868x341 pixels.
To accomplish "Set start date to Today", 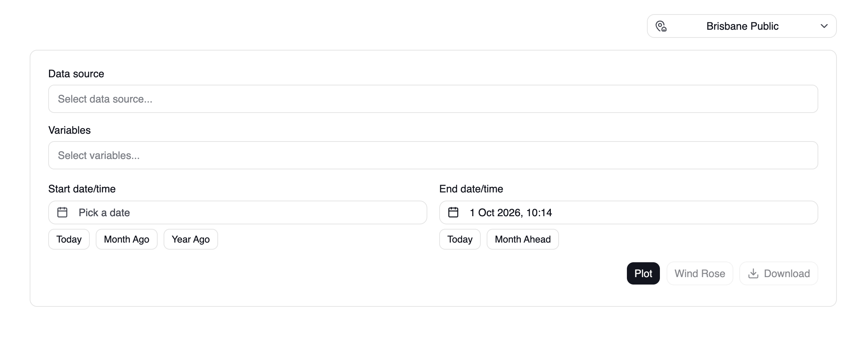I will (69, 239).
